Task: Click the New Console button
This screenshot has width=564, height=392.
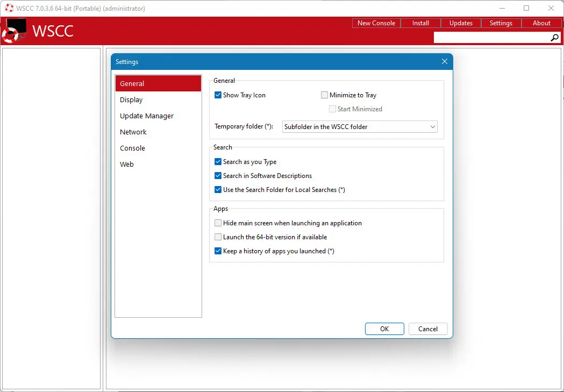Action: (x=376, y=23)
